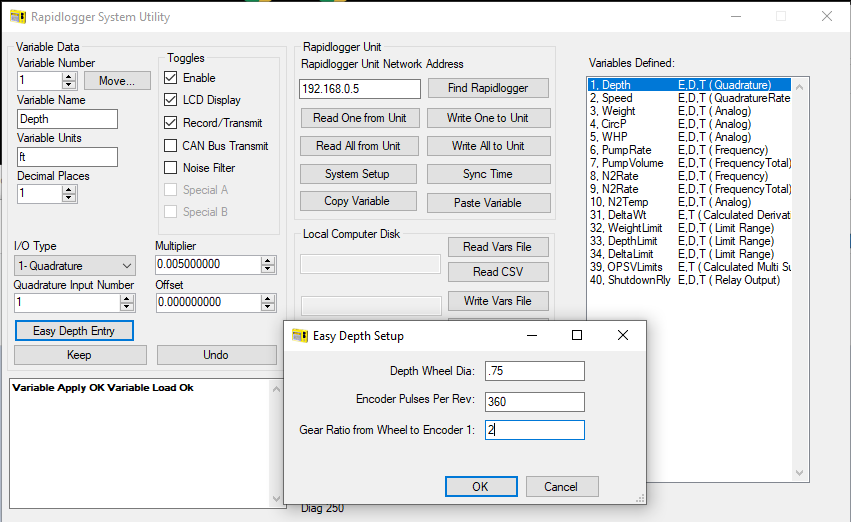Click the Keep button

[x=80, y=355]
